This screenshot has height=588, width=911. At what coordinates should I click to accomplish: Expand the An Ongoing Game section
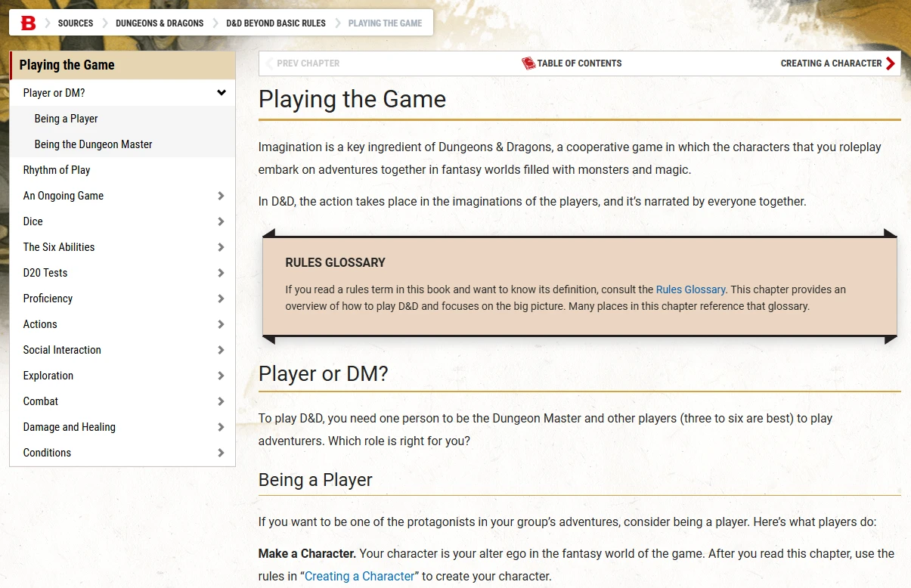(x=221, y=196)
